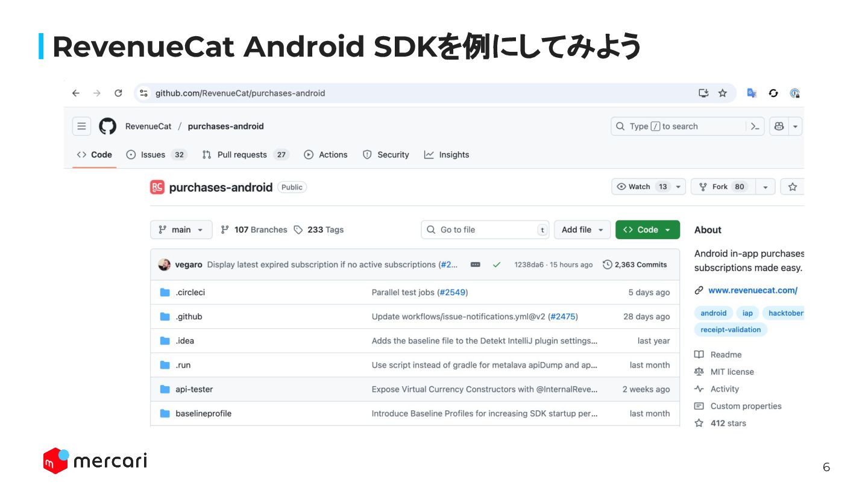The height and width of the screenshot is (488, 868).
Task: Click the Custom properties icon
Action: tap(699, 406)
